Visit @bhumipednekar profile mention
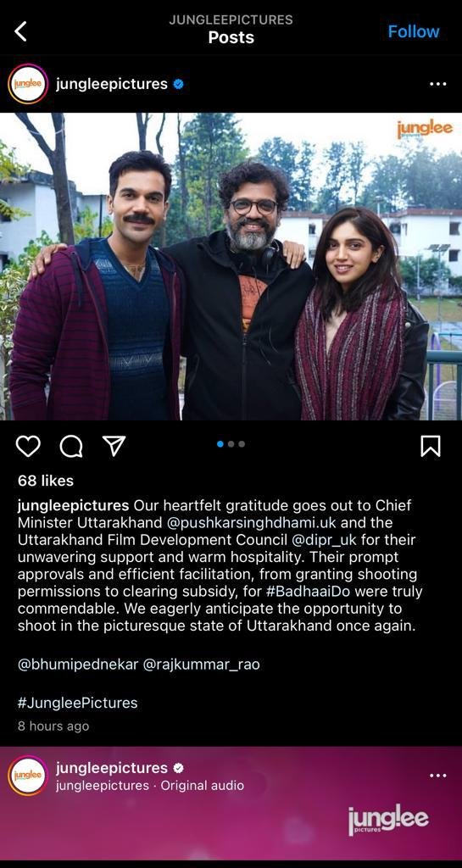 [x=78, y=665]
